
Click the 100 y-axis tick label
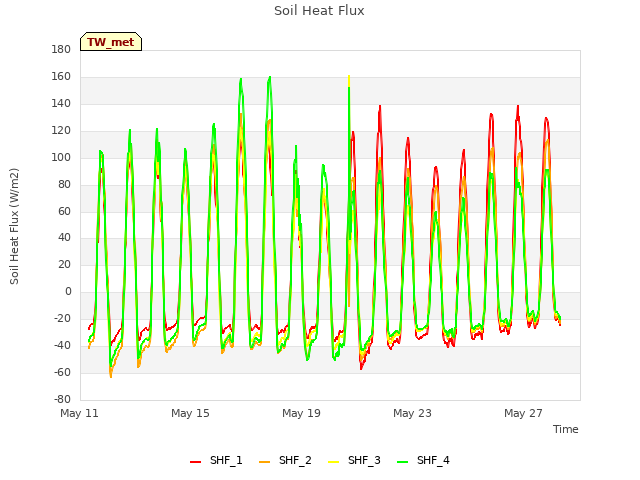coord(61,157)
